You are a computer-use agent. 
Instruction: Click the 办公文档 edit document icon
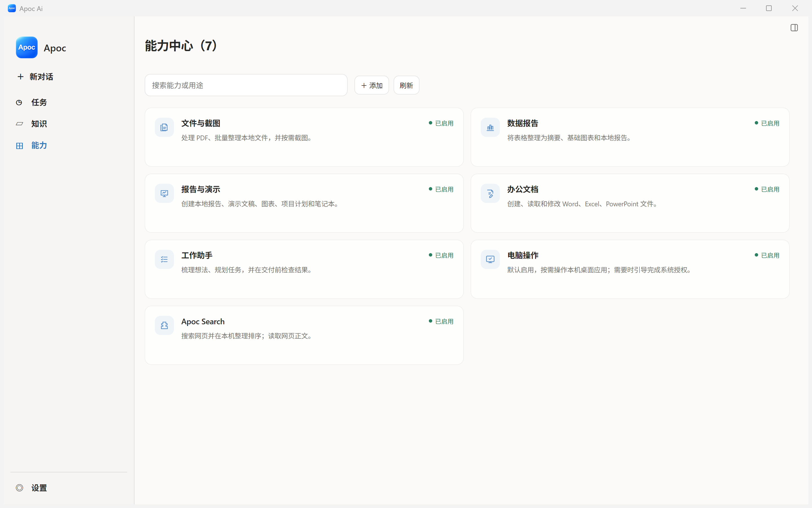pos(490,193)
